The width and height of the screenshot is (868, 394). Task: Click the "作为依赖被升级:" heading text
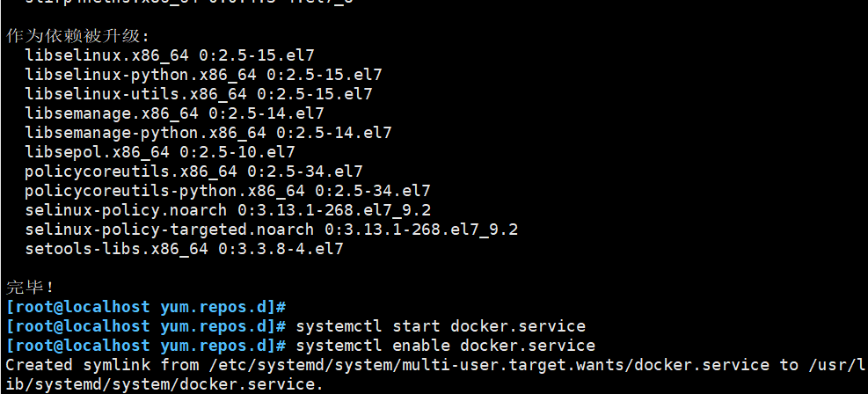[78, 36]
